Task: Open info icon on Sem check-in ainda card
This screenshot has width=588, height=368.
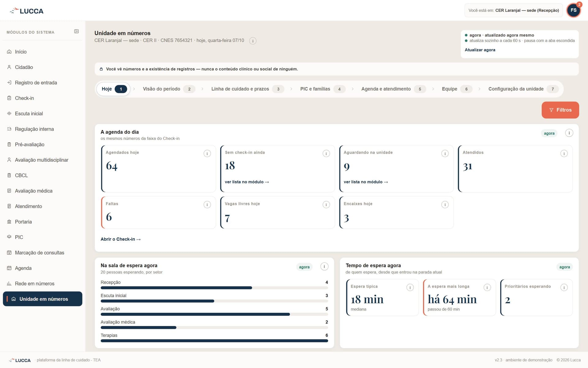Action: pos(326,153)
